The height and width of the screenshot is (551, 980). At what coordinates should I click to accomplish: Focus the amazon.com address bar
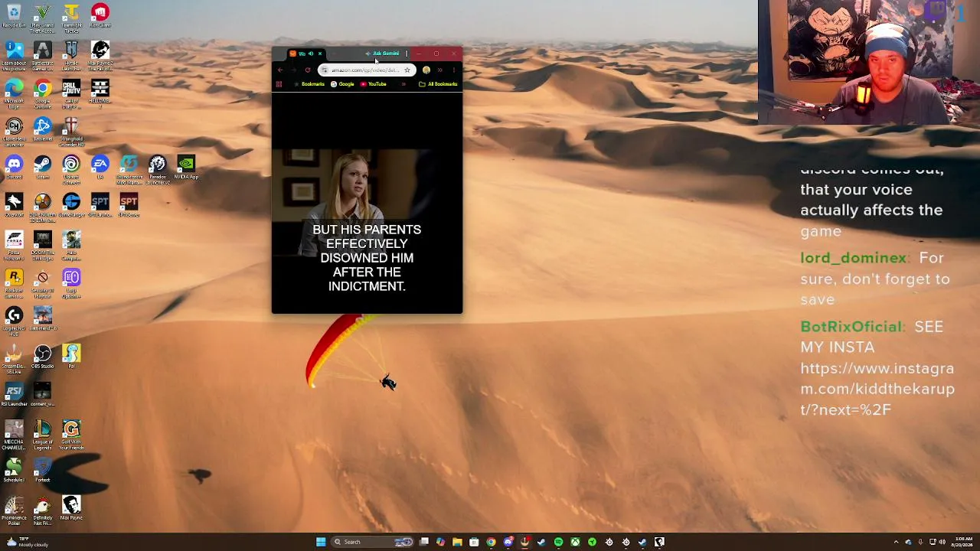[x=365, y=70]
